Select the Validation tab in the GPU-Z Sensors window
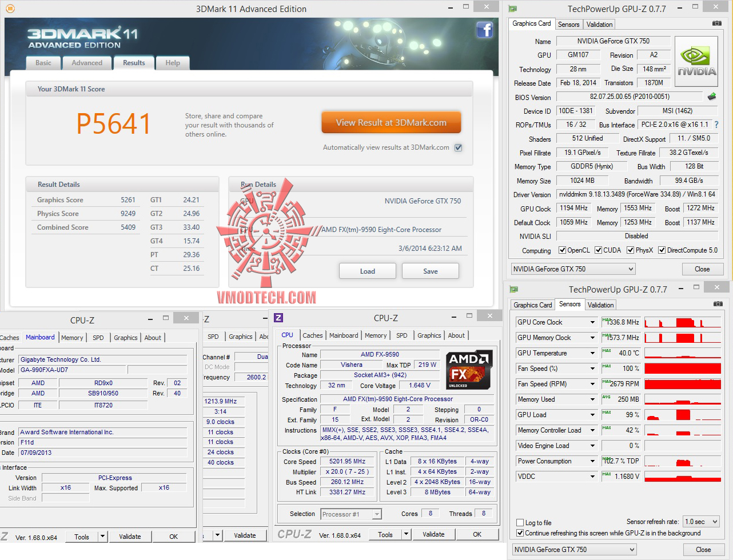The image size is (733, 560). (600, 305)
